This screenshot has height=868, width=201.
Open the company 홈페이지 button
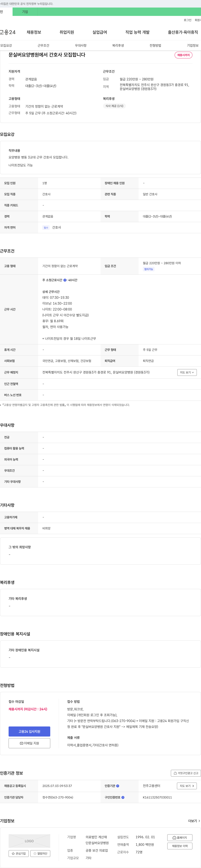[180, 837]
